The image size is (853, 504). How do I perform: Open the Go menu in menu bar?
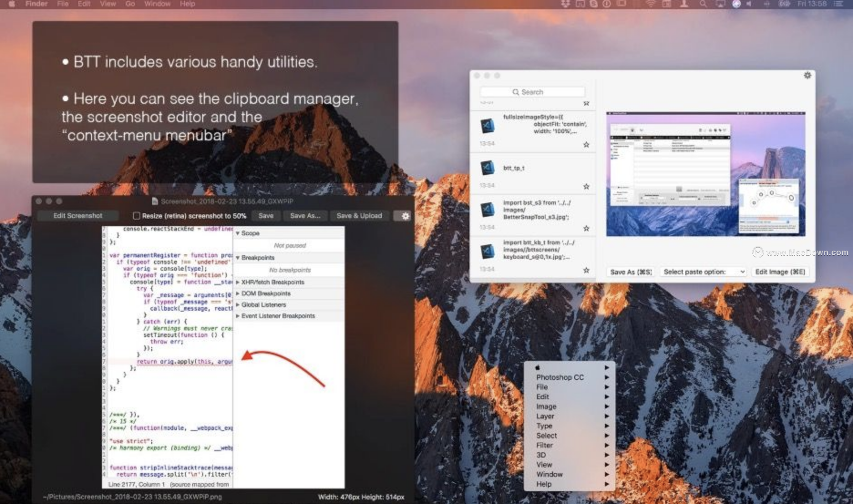click(130, 4)
